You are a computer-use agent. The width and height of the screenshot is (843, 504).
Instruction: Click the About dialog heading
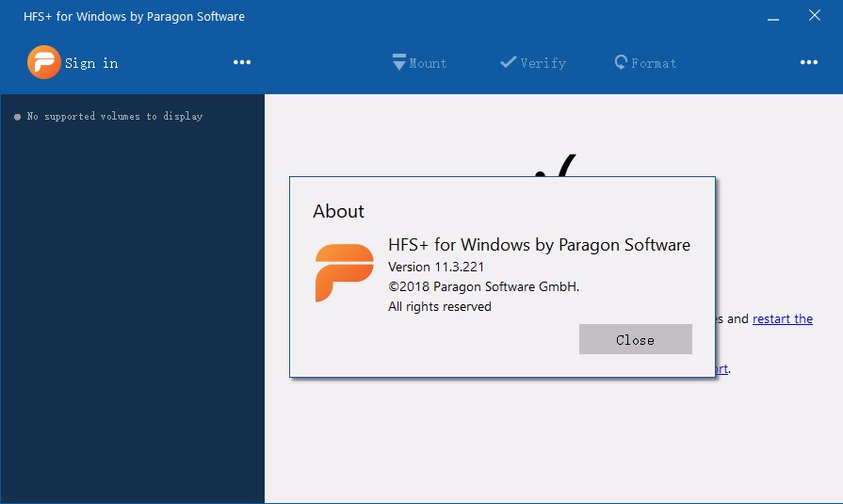click(x=339, y=211)
